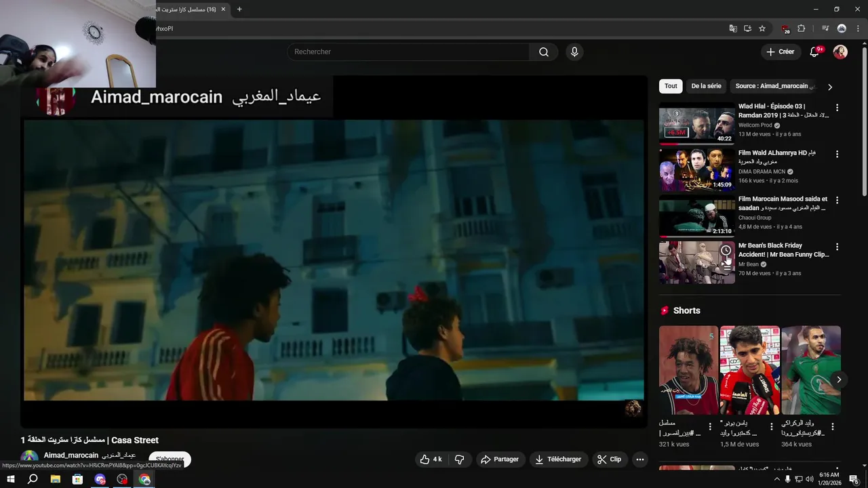868x488 pixels.
Task: Open Chrome three-dot menu
Action: pyautogui.click(x=858, y=28)
